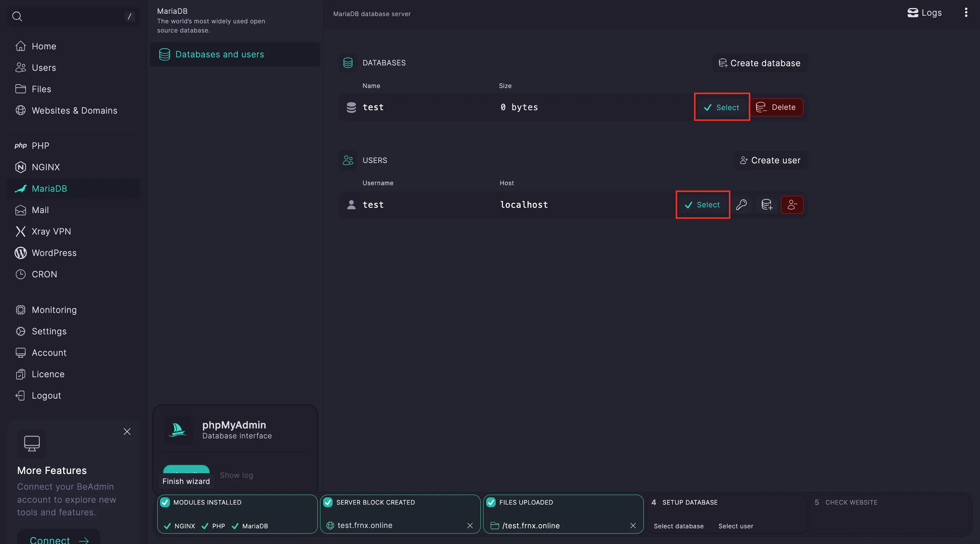Select the test user

702,205
